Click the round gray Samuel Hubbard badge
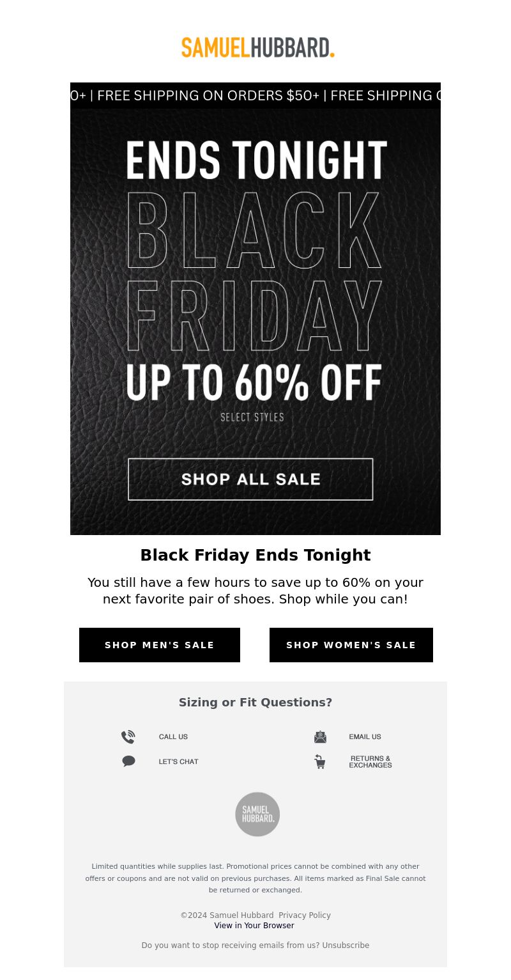Image resolution: width=511 pixels, height=980 pixels. [x=257, y=814]
